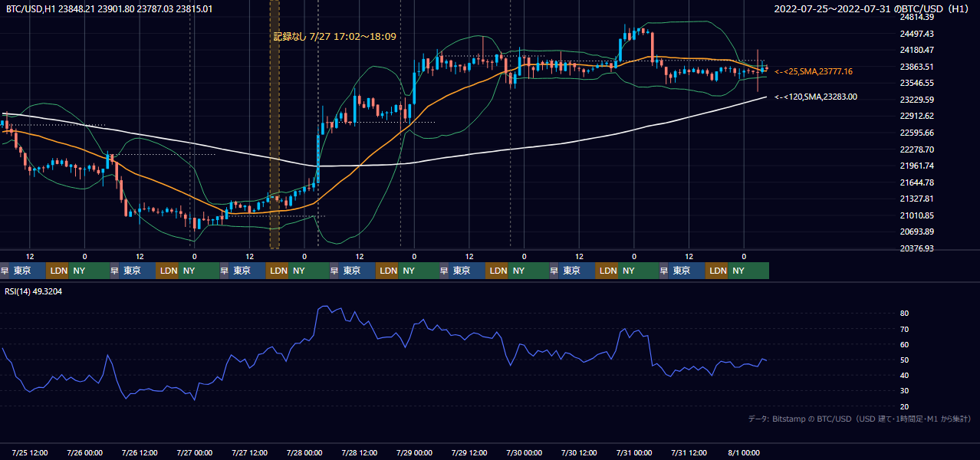Click the 7/26 00:00 date label
Viewport: 980px width, 460px height.
[84, 452]
